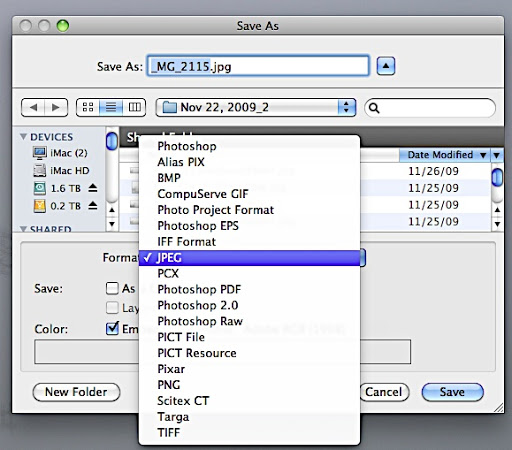Select the checked JPEG format

tap(249, 258)
